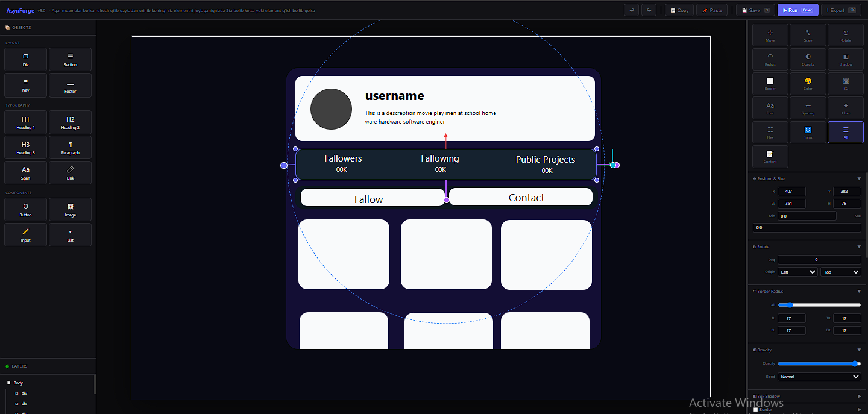Select the Move tool
Viewport: 868px width, 414px height.
[770, 36]
